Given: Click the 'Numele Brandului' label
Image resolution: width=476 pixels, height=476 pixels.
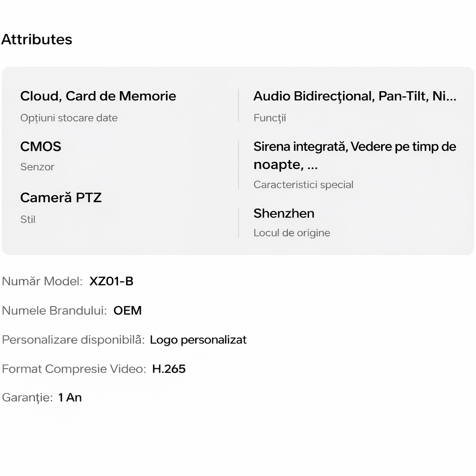Looking at the screenshot, I should point(54,311).
